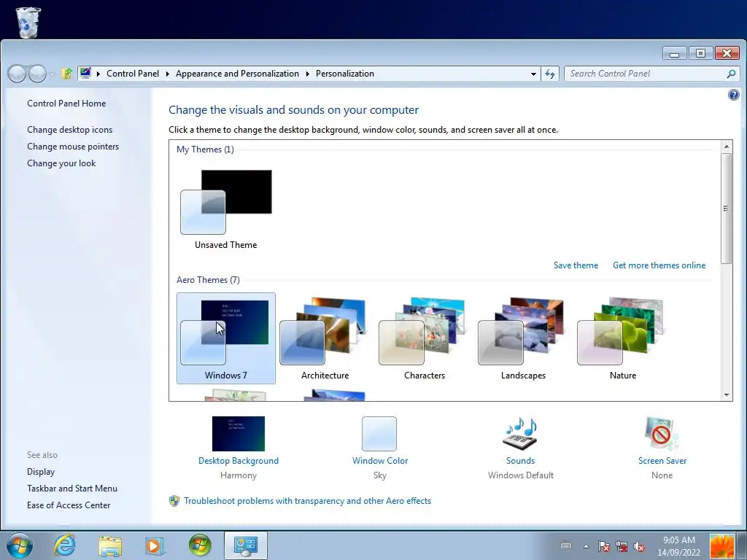Click the Desktop Background link
The image size is (747, 560).
click(x=239, y=461)
